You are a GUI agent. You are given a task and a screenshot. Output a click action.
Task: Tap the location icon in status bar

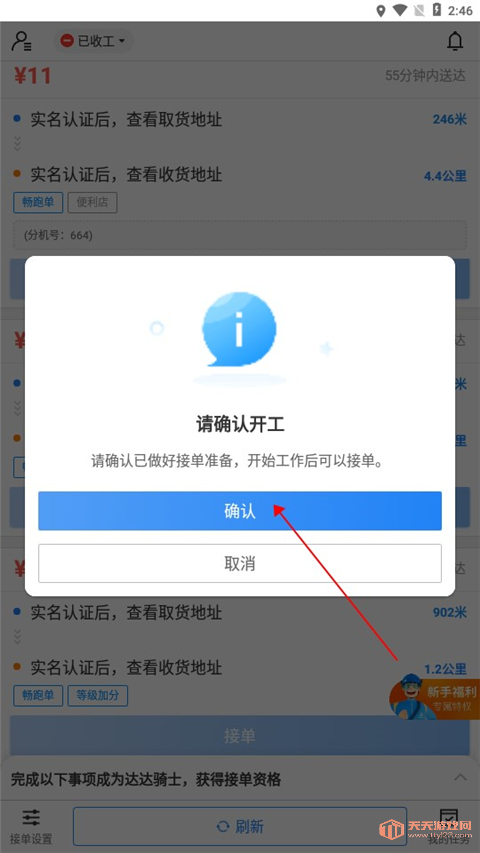coord(381,10)
